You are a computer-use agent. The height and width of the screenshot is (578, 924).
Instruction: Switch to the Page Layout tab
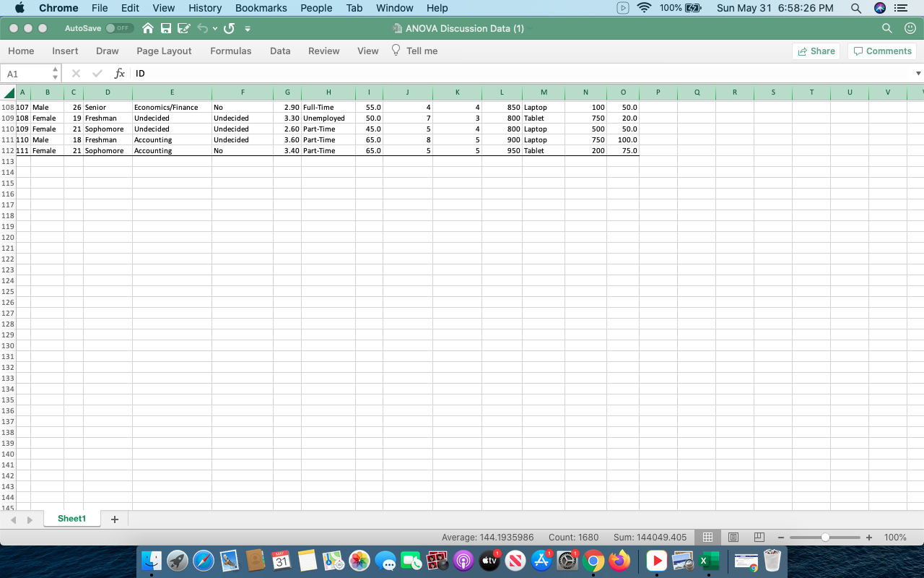point(164,51)
